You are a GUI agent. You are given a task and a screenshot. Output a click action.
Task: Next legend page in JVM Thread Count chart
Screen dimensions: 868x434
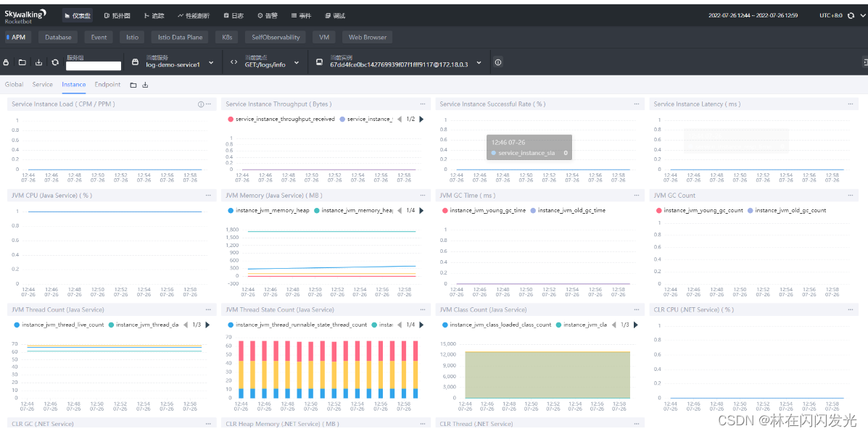pos(207,325)
